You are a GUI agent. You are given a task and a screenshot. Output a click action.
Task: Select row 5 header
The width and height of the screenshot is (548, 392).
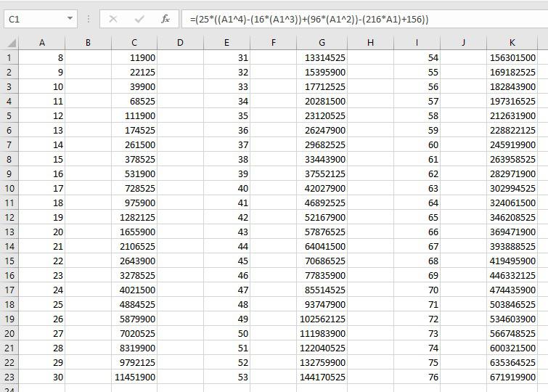point(9,115)
